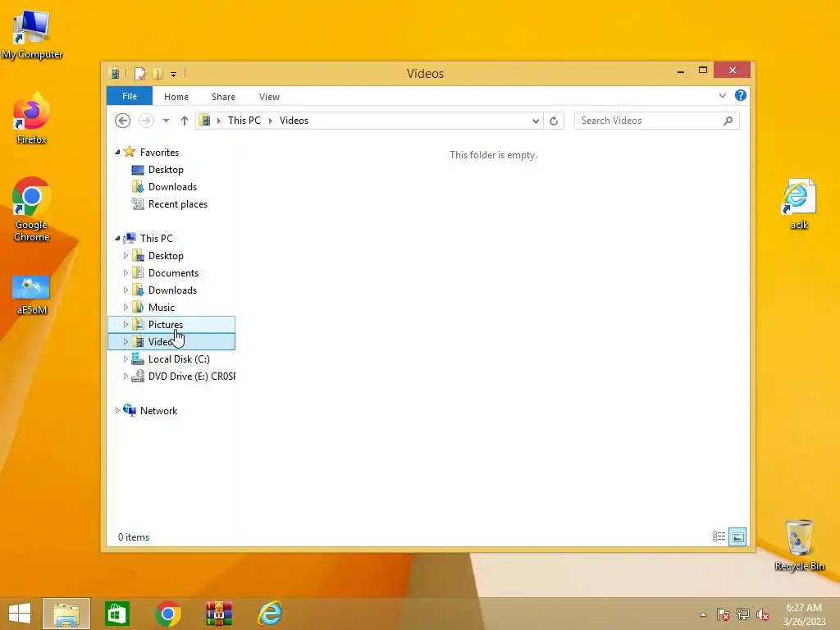Image resolution: width=840 pixels, height=630 pixels.
Task: Select the Music folder
Action: click(x=162, y=308)
